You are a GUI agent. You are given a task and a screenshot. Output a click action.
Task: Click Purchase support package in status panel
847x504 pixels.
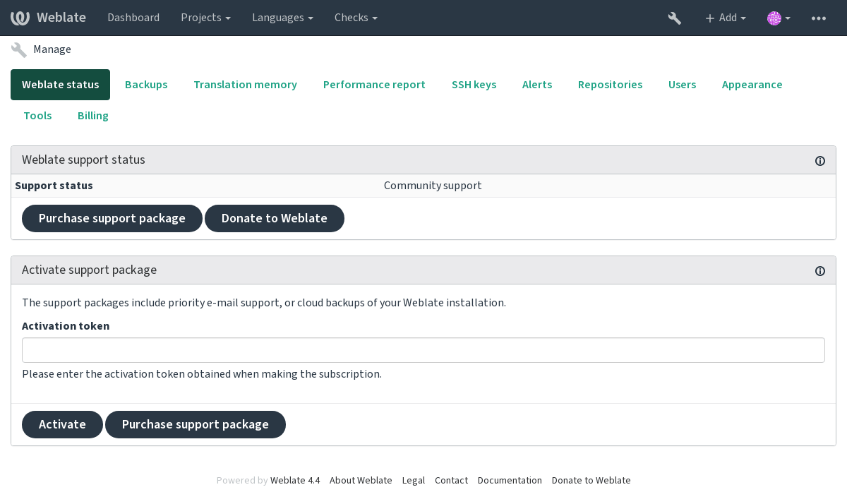pos(112,218)
